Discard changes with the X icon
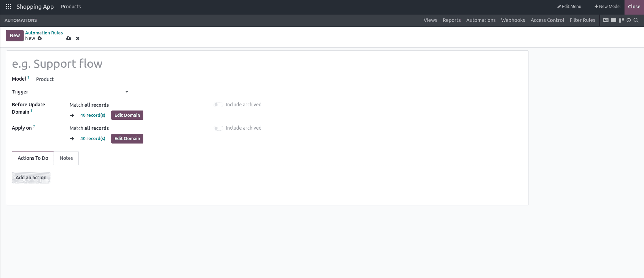The image size is (644, 278). pyautogui.click(x=78, y=38)
